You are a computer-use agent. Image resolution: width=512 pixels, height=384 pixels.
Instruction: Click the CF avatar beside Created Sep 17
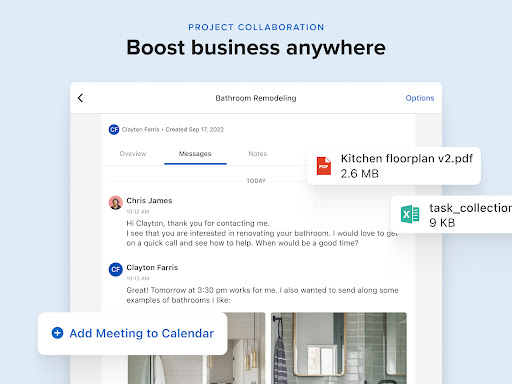coord(114,129)
